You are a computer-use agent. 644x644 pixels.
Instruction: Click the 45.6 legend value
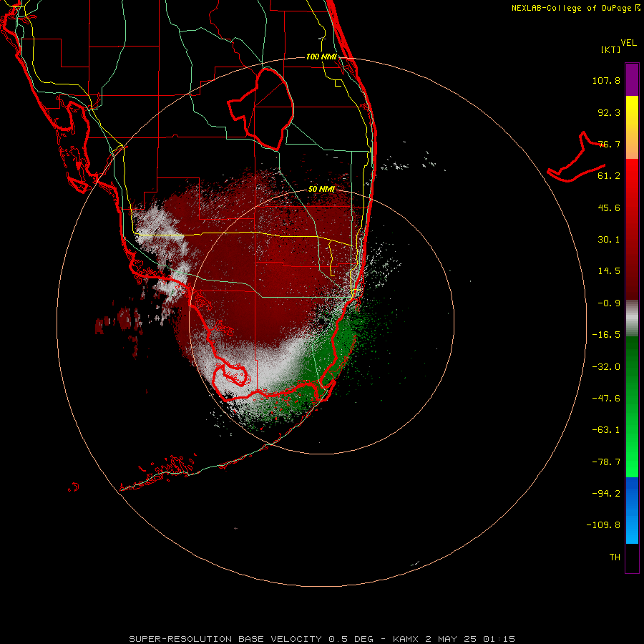[609, 208]
